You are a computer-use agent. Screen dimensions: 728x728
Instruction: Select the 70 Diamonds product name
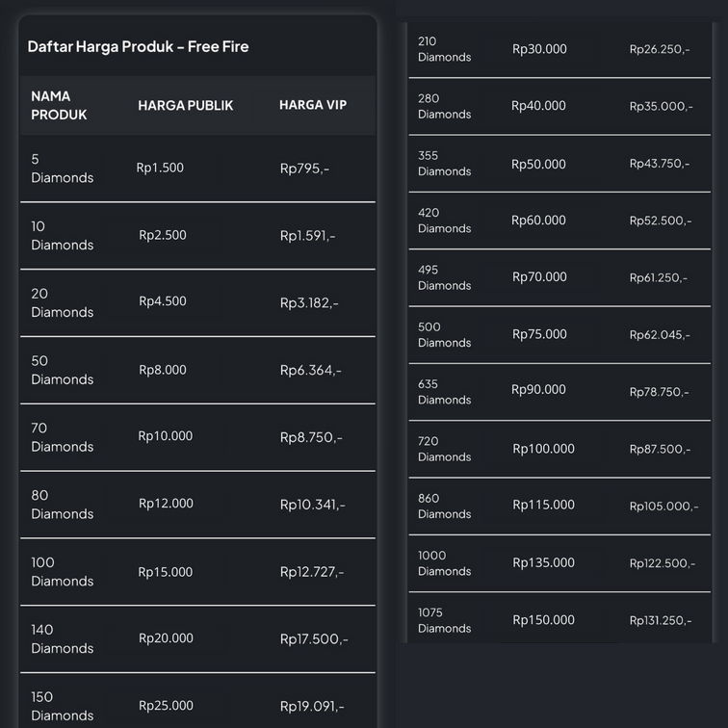[x=62, y=437]
